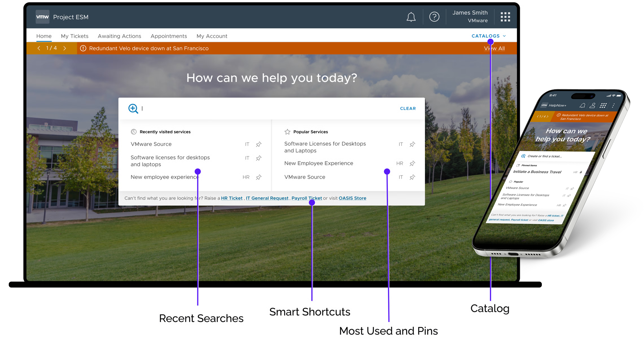
Task: Open the James Smith account menu
Action: pyautogui.click(x=470, y=16)
